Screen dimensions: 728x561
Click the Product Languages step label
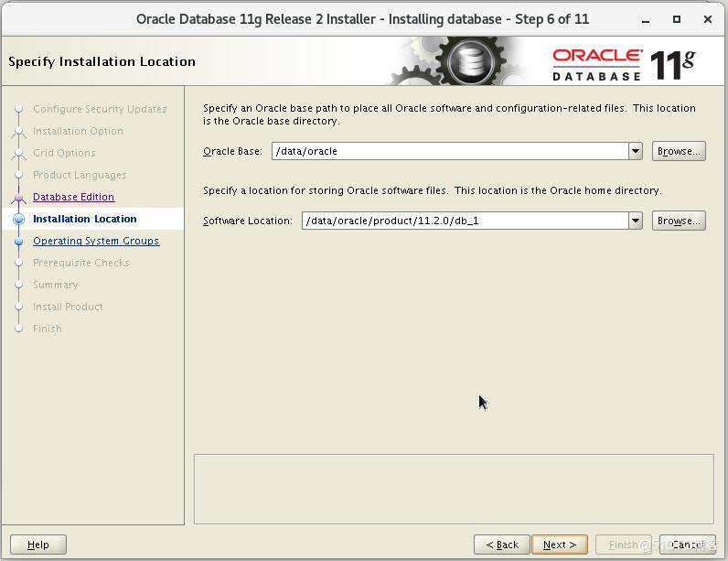click(80, 175)
